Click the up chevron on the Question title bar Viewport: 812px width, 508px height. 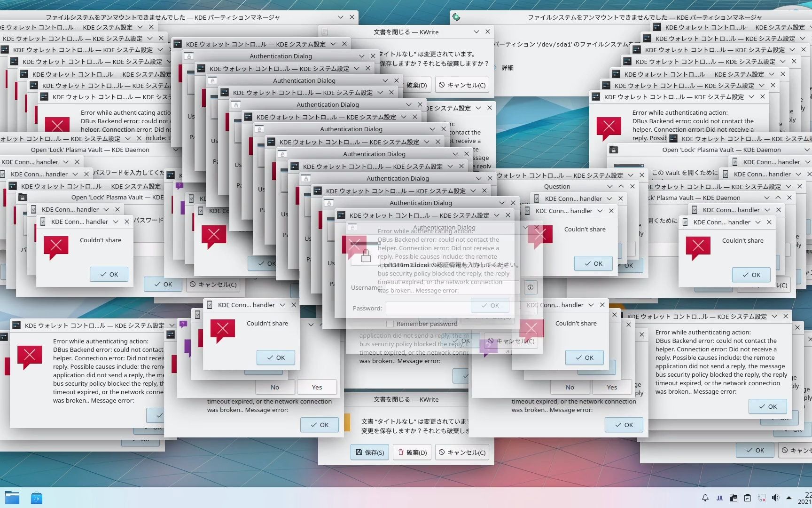pos(621,186)
